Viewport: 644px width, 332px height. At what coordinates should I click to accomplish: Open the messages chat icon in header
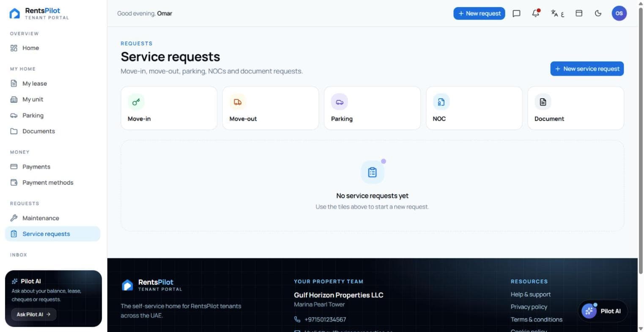516,13
